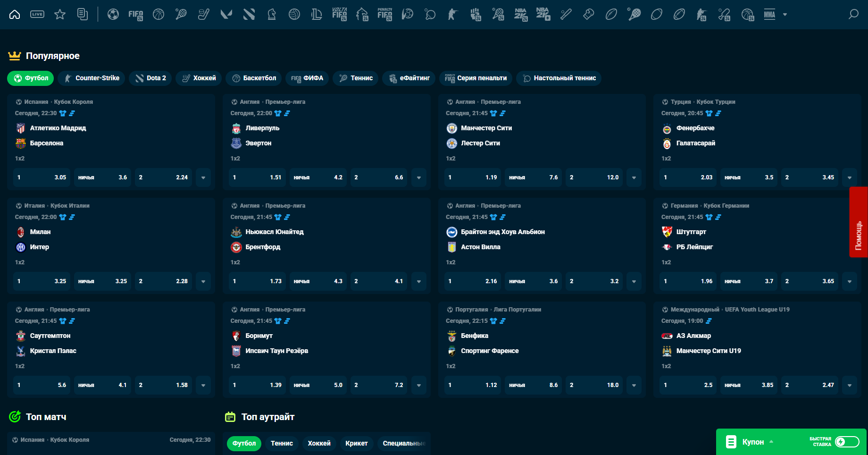Expand more markets for Милан – Интер
The height and width of the screenshot is (455, 868).
[203, 281]
